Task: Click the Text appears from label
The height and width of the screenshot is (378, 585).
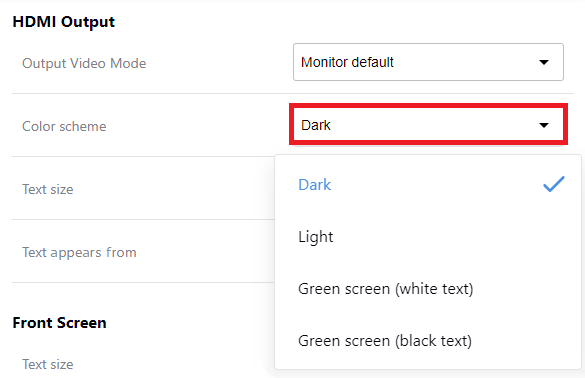Action: click(x=79, y=253)
